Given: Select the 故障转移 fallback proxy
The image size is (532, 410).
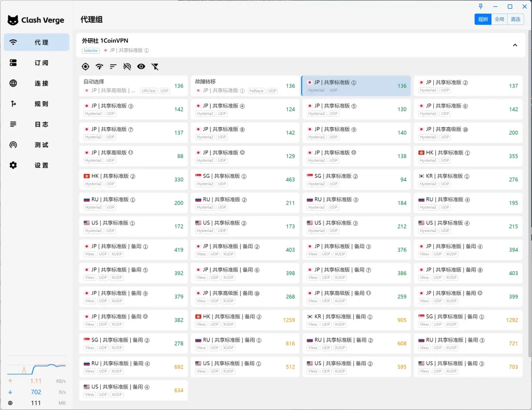Looking at the screenshot, I should click(x=245, y=86).
